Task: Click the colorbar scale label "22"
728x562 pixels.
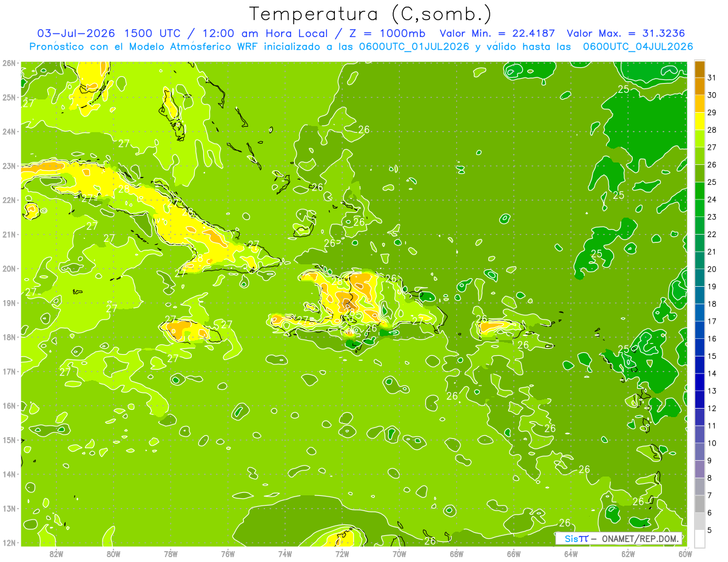Action: pyautogui.click(x=712, y=235)
